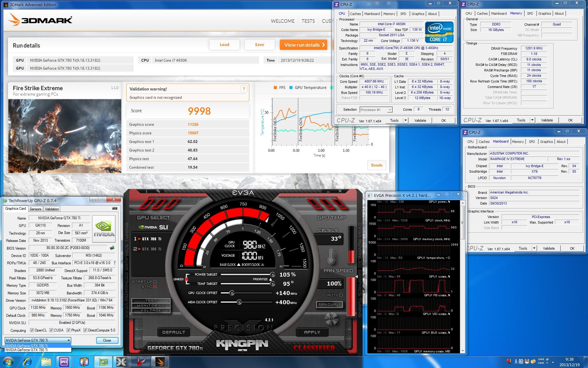Open the Windows Start button
Image resolution: width=588 pixels, height=368 pixels.
8,362
